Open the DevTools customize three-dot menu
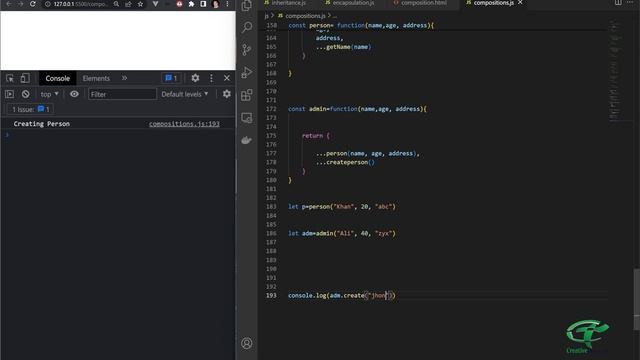Image resolution: width=640 pixels, height=360 pixels. pos(211,78)
